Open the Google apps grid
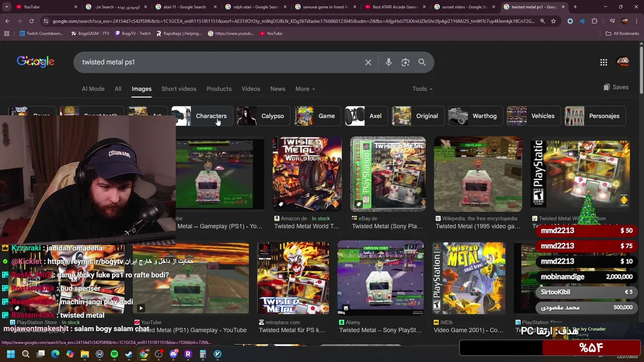The height and width of the screenshot is (362, 644). tap(604, 62)
